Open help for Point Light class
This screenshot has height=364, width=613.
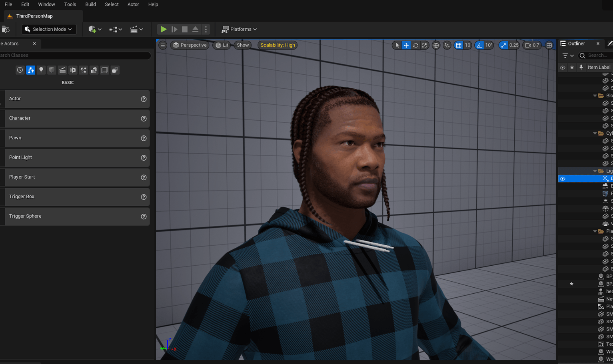click(144, 158)
